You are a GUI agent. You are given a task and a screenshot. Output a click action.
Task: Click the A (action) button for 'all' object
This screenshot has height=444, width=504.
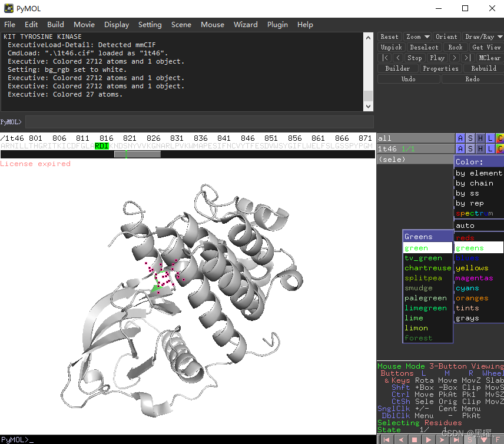click(460, 138)
